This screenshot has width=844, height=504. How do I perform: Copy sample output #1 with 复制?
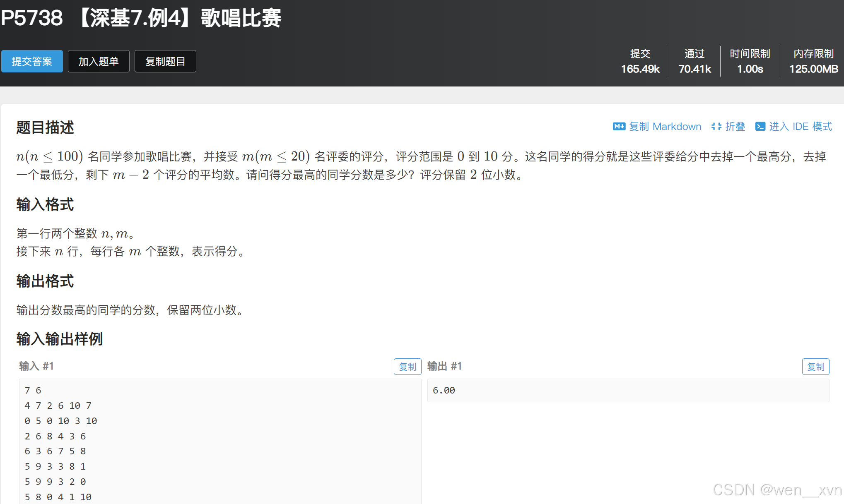coord(815,367)
